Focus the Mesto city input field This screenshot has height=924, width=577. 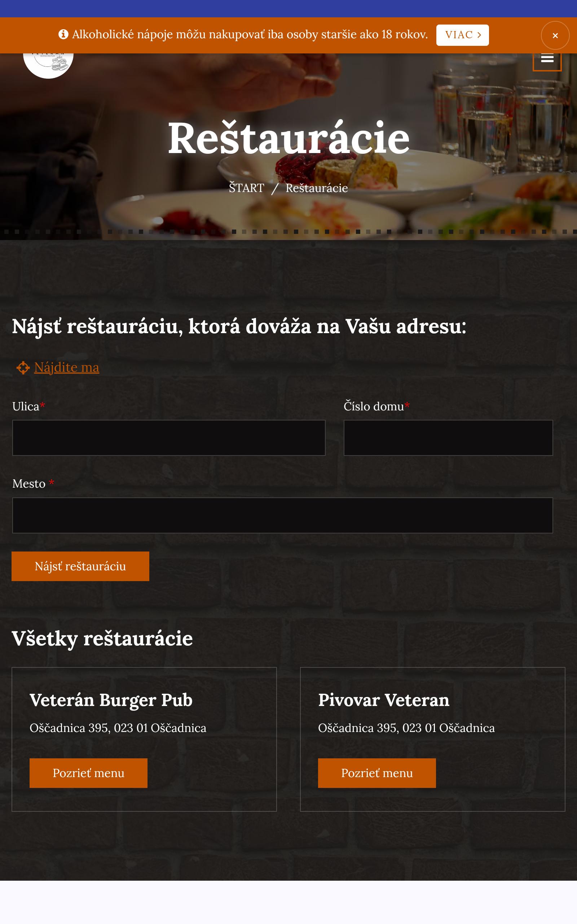point(282,515)
